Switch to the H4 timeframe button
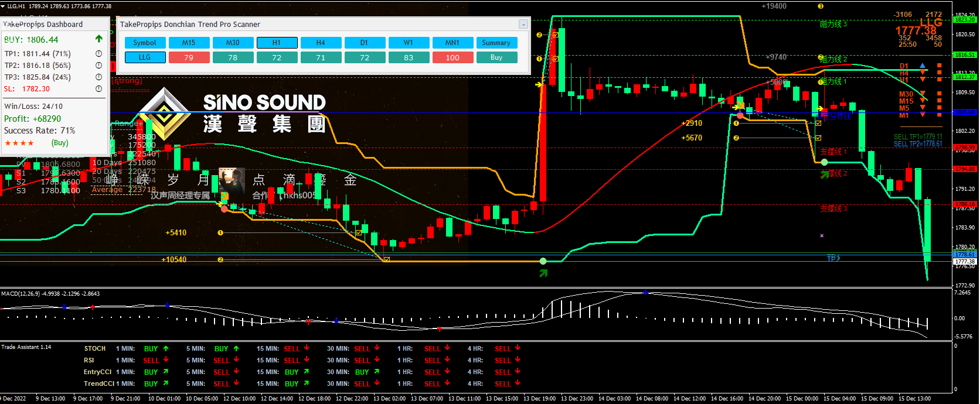 pos(321,43)
